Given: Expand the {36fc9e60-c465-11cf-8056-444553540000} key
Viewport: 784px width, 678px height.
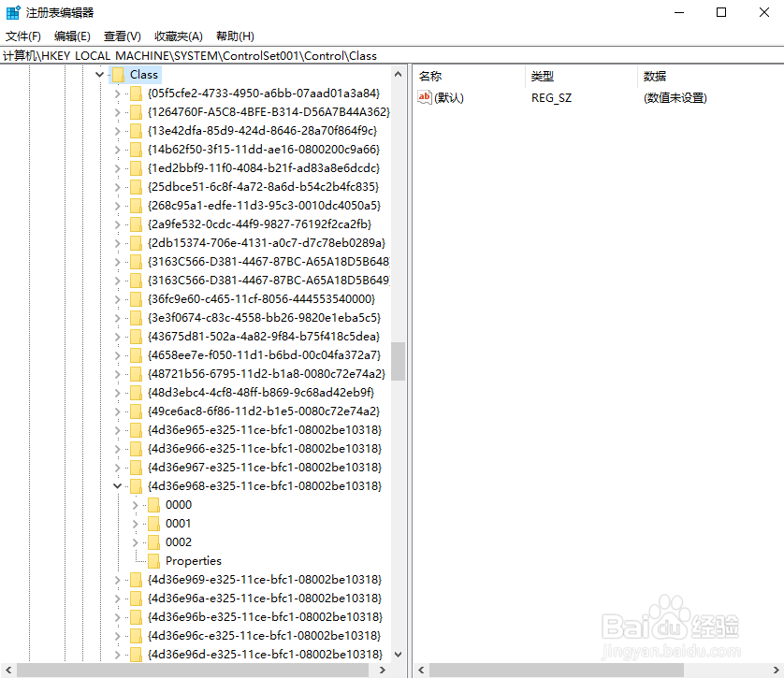Looking at the screenshot, I should pos(117,298).
